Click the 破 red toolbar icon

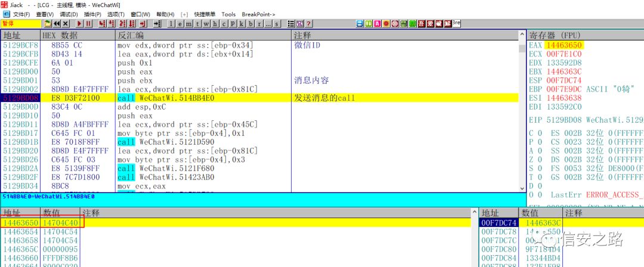tap(439, 23)
